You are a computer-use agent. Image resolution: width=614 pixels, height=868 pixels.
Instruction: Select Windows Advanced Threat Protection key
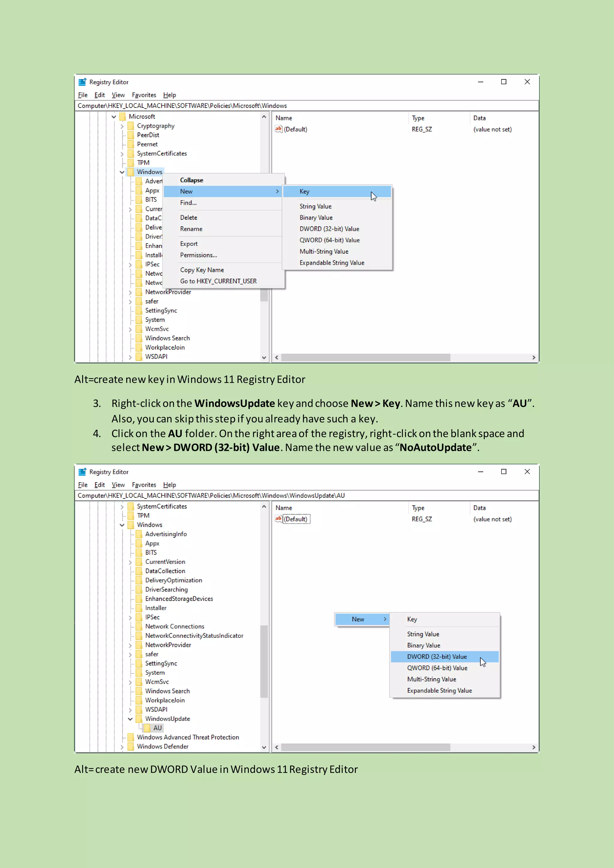point(188,737)
